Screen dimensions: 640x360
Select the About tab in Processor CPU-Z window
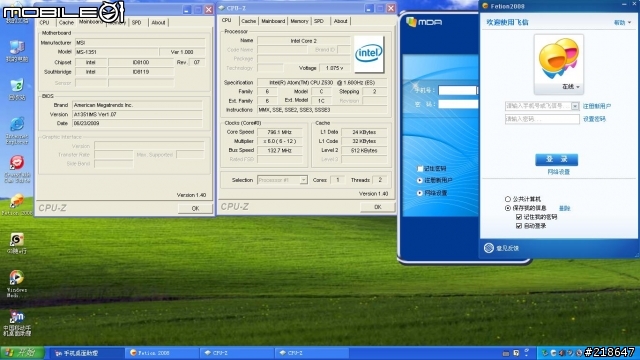tap(340, 21)
